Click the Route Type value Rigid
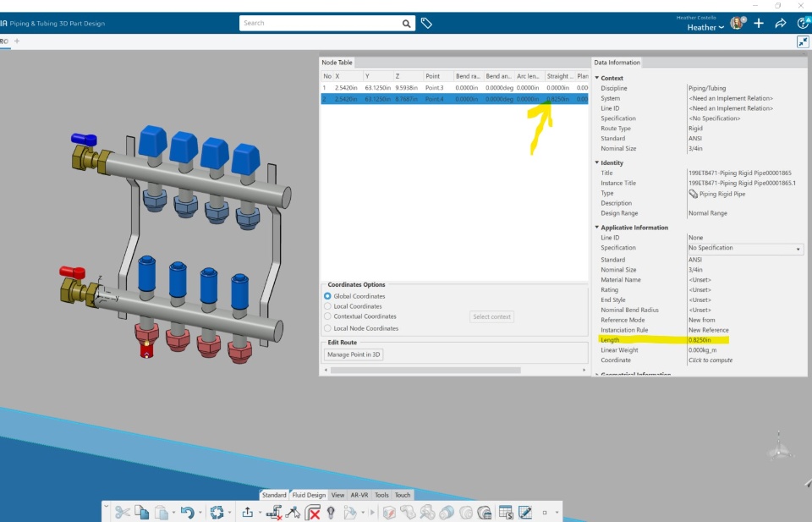 coord(695,129)
